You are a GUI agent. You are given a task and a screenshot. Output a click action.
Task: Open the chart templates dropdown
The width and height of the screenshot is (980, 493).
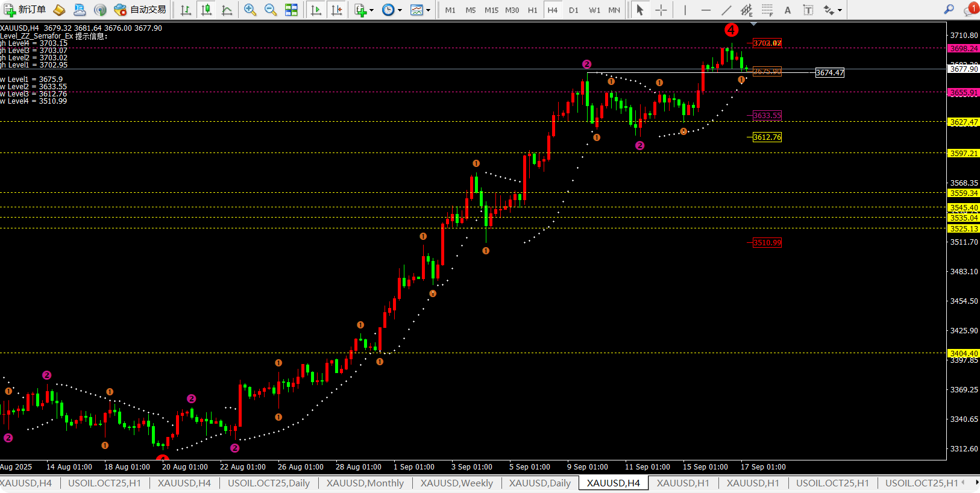coord(420,10)
